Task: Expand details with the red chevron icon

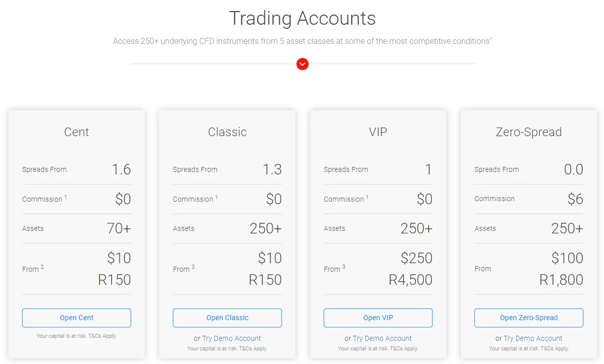Action: (302, 64)
